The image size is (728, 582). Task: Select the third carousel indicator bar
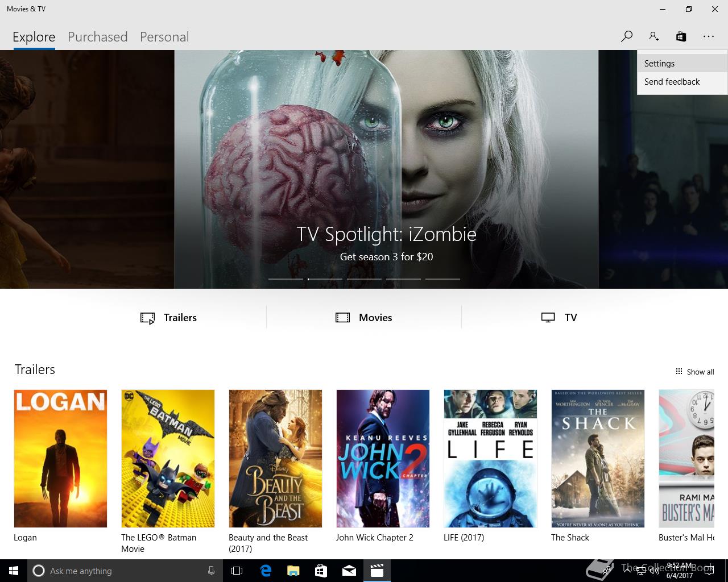364,279
